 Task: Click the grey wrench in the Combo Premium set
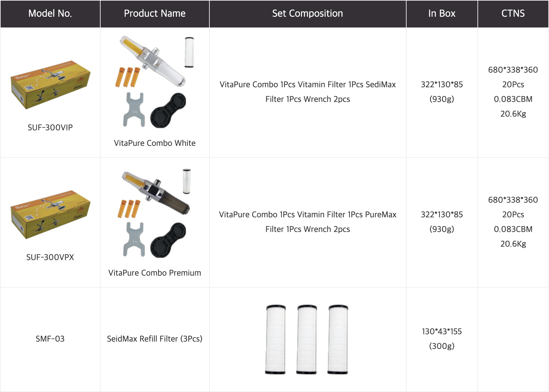[134, 239]
